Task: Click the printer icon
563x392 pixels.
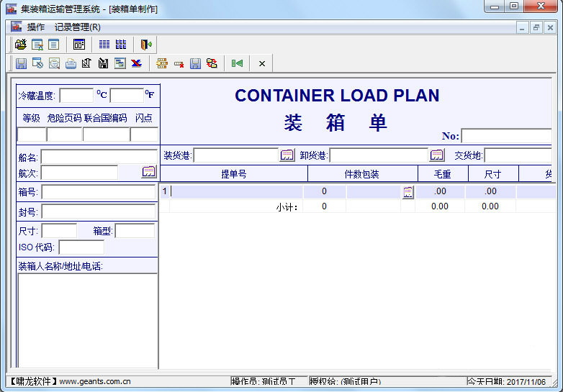Action: point(71,63)
